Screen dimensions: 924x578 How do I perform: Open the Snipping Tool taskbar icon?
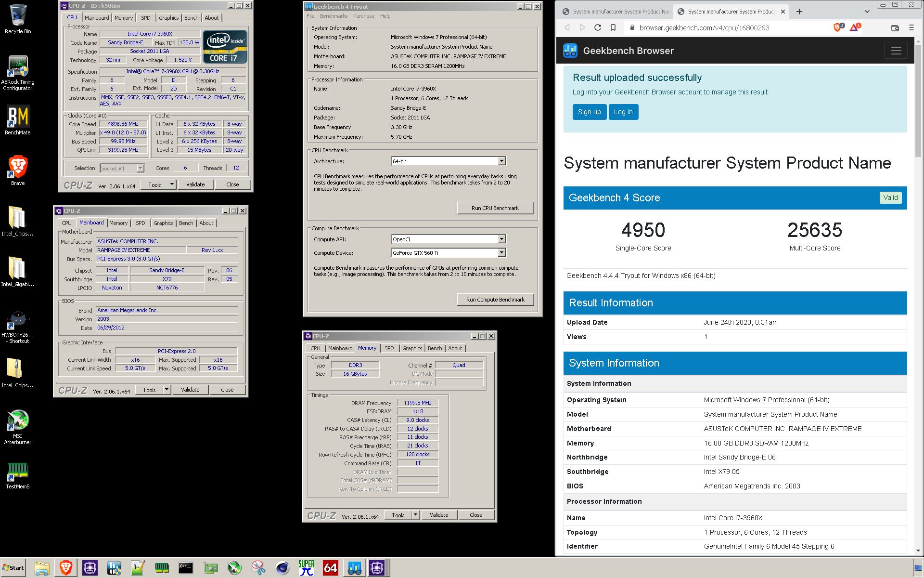point(258,568)
